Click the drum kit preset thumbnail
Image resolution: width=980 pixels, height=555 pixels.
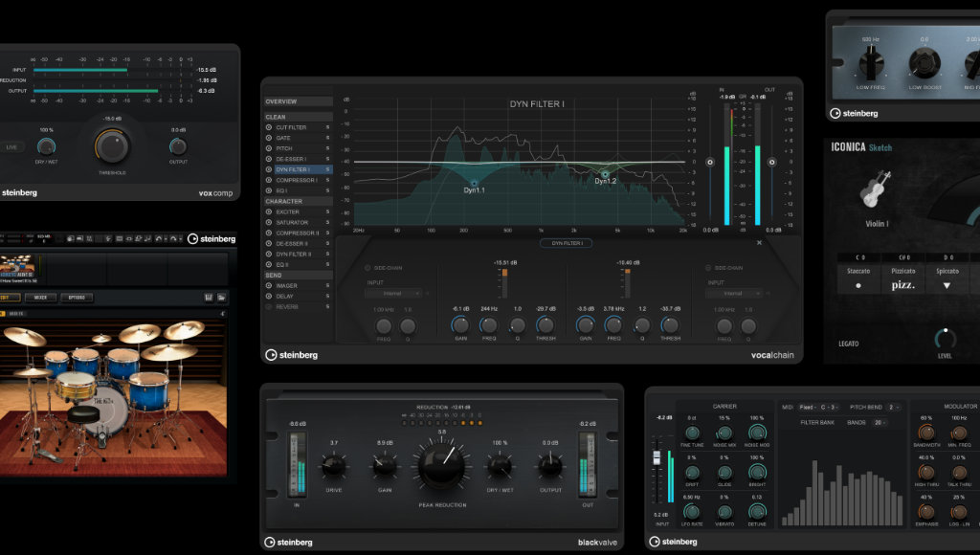pyautogui.click(x=18, y=268)
